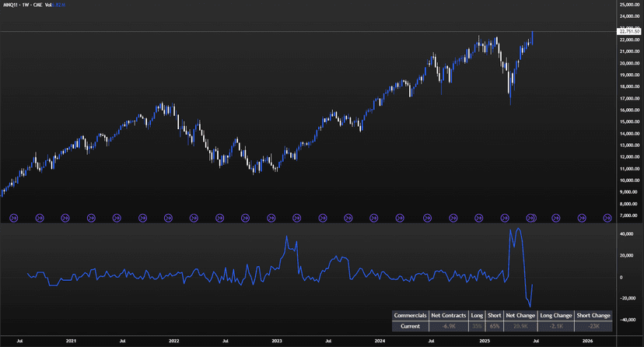Click the -6.9K net contracts value
The width and height of the screenshot is (644, 347).
[x=449, y=326]
